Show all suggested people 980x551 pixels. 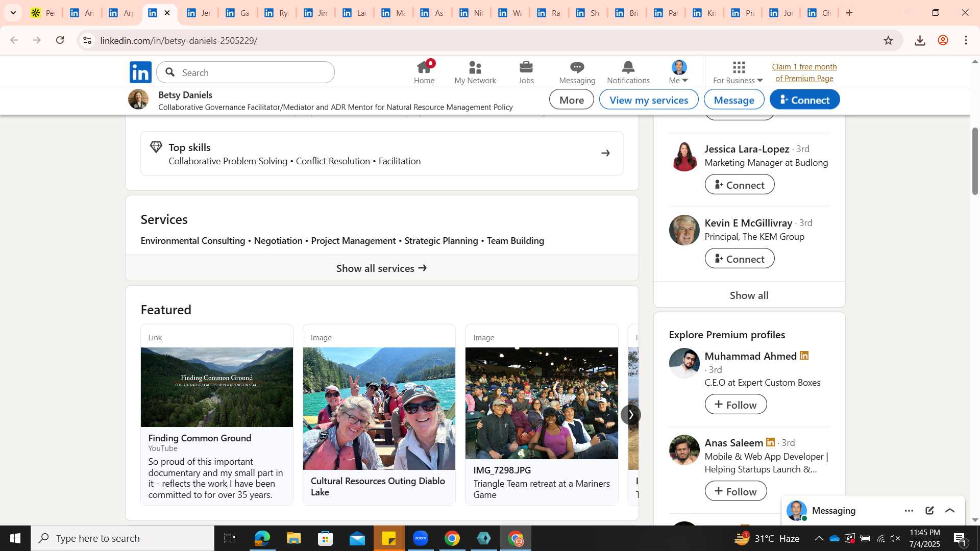click(749, 295)
